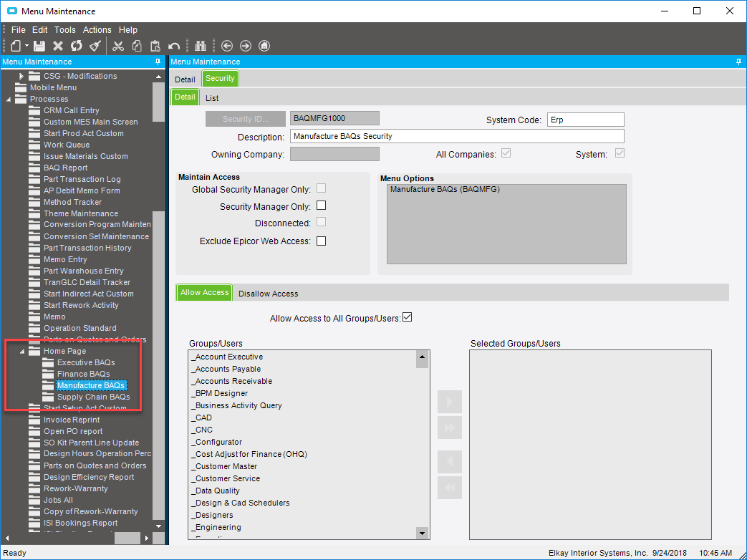Open the New icon dropdown arrow
Image resolution: width=747 pixels, height=560 pixels.
(x=26, y=46)
